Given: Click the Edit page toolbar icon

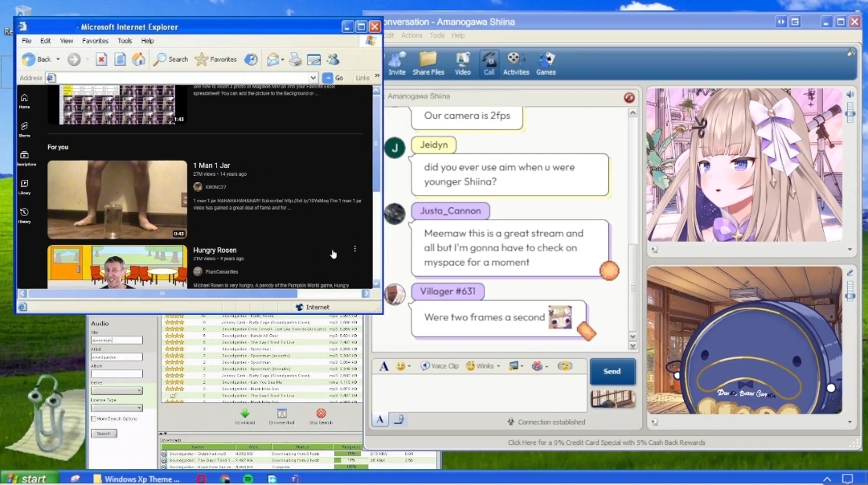Looking at the screenshot, I should click(x=314, y=59).
